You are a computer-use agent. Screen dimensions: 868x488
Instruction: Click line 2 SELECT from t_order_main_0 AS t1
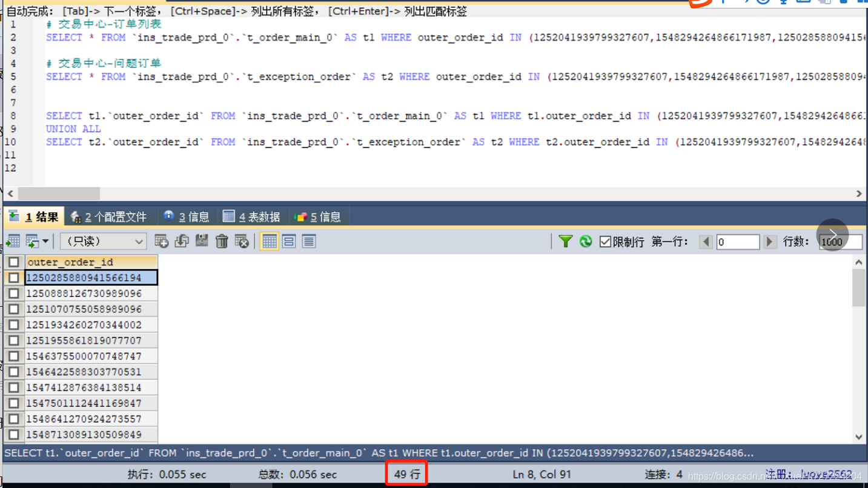pos(456,38)
